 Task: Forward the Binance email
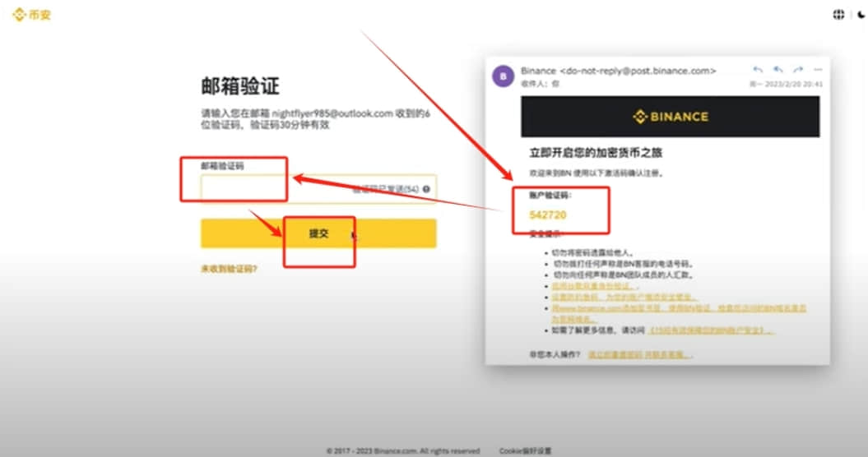798,70
